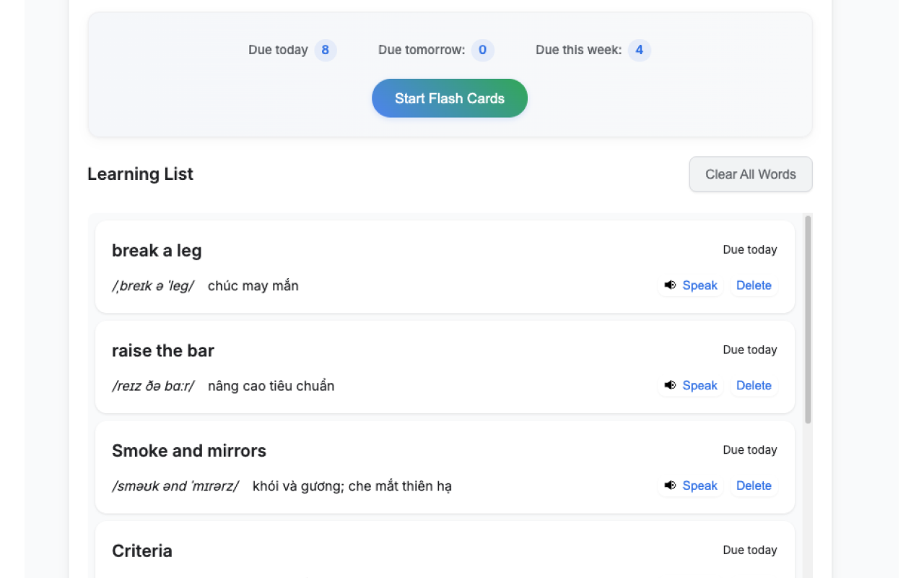Click the Learning List heading
This screenshot has height=578, width=924.
click(x=140, y=174)
